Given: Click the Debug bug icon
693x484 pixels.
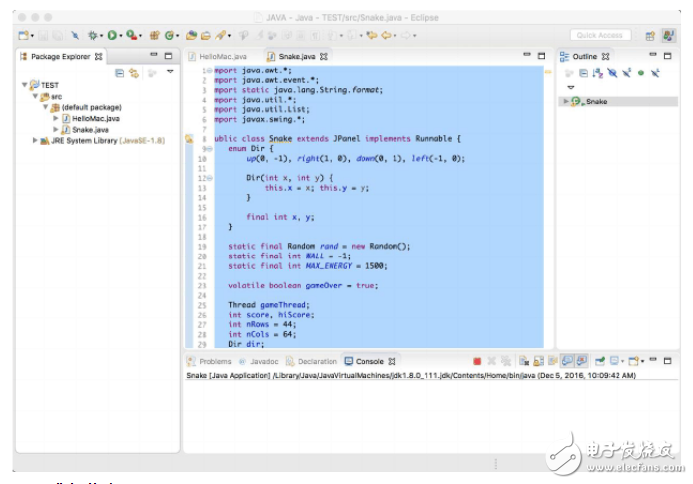Looking at the screenshot, I should click(92, 35).
